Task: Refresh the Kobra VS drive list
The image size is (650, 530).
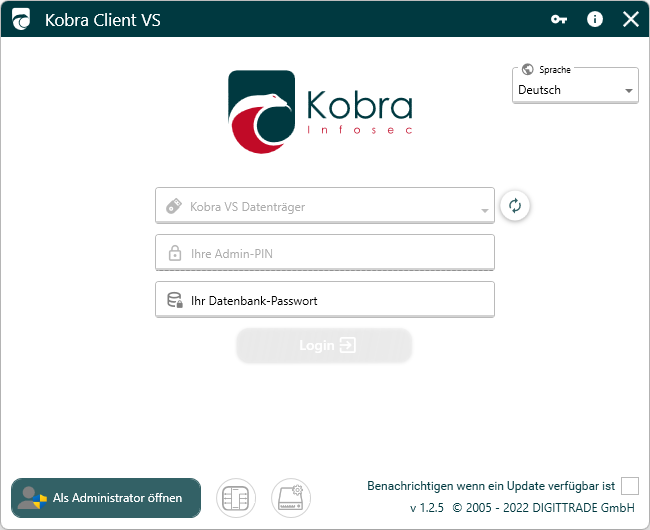Action: pos(515,205)
